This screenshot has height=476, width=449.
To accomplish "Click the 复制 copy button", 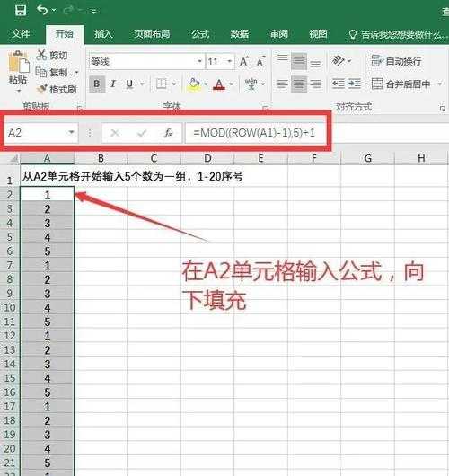I will pos(52,72).
